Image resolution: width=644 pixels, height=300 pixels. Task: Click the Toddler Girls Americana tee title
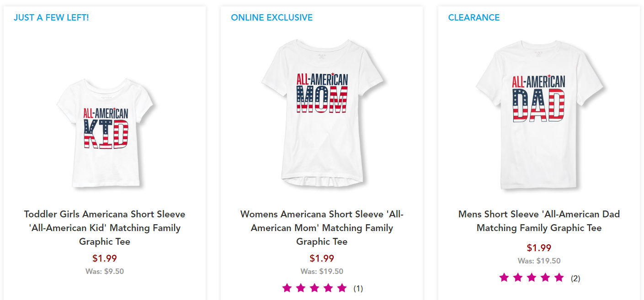click(105, 228)
